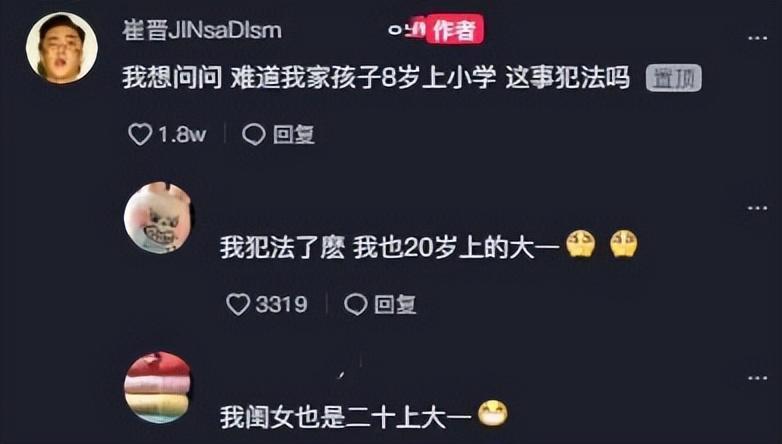
Task: Open the options dots on the author's pinned comment
Action: coord(757,38)
